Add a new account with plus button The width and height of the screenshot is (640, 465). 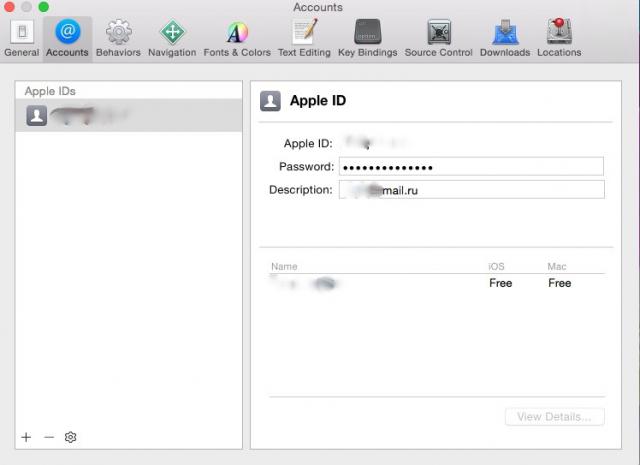tap(26, 437)
